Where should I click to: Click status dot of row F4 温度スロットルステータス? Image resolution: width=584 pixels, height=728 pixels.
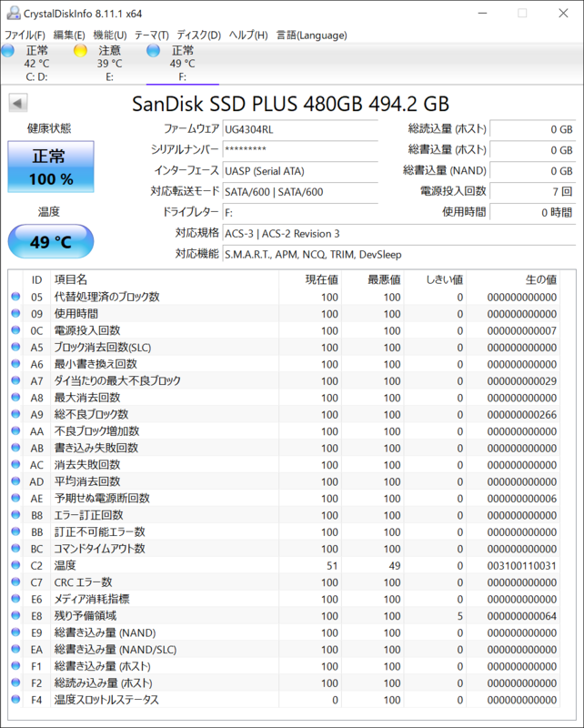point(15,699)
